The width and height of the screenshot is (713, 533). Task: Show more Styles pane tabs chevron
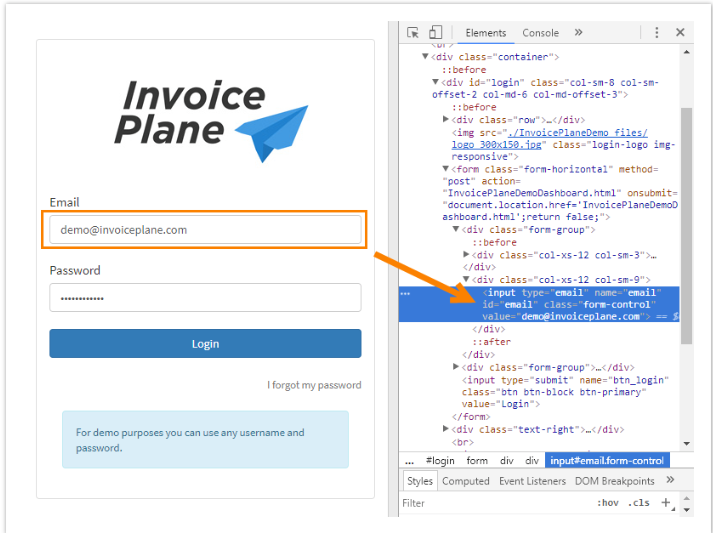670,480
